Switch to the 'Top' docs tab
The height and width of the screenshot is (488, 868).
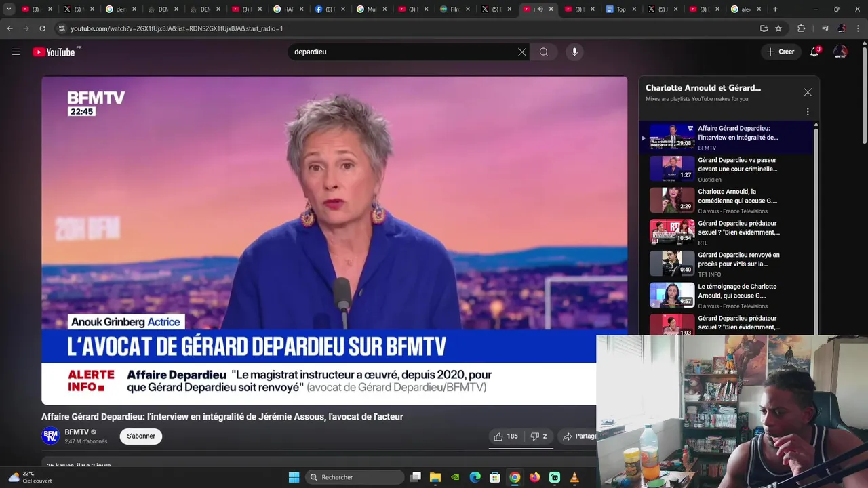click(620, 9)
